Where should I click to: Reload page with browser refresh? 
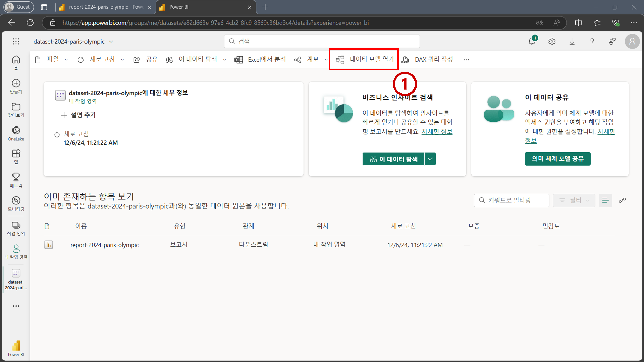pyautogui.click(x=30, y=23)
